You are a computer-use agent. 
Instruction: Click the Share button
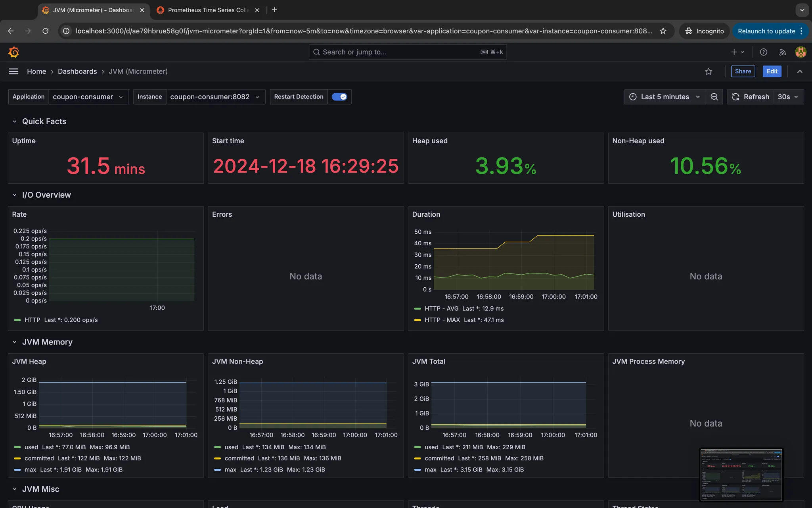click(x=743, y=71)
